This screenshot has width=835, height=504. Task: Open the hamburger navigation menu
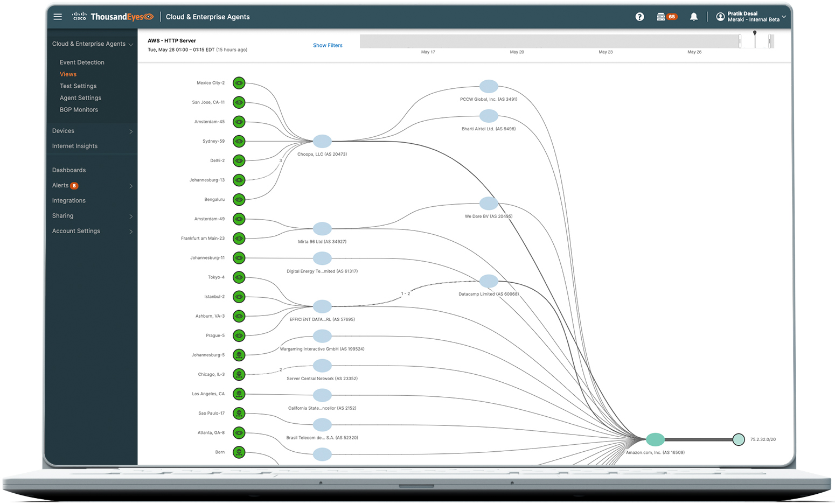[58, 16]
